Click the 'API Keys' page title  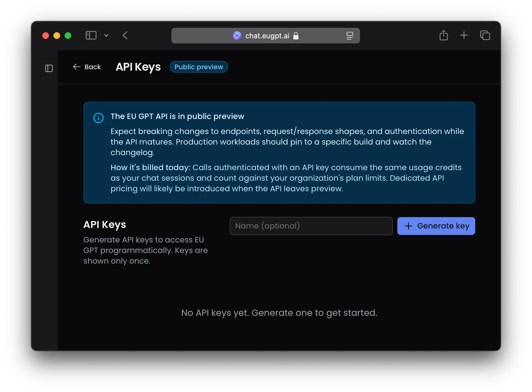point(138,67)
